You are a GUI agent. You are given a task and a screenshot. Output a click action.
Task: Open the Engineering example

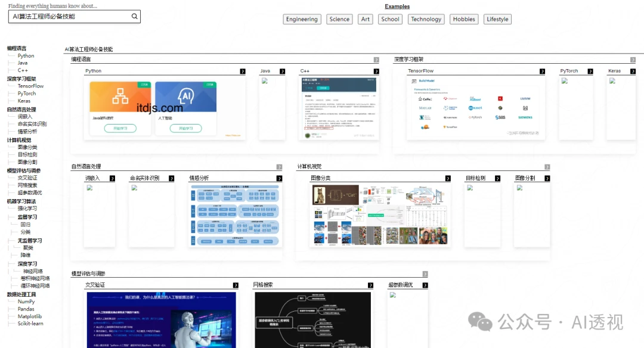(302, 19)
